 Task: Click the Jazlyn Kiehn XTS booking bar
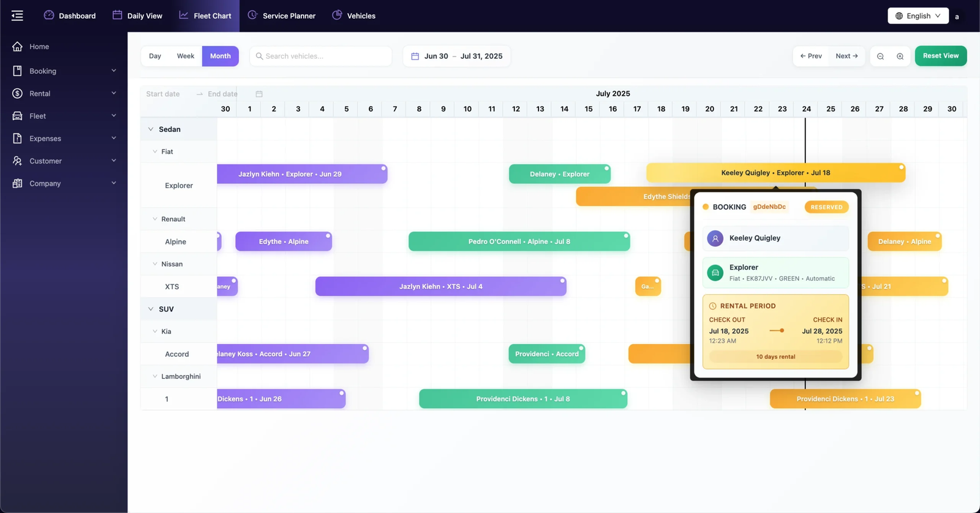pyautogui.click(x=440, y=286)
